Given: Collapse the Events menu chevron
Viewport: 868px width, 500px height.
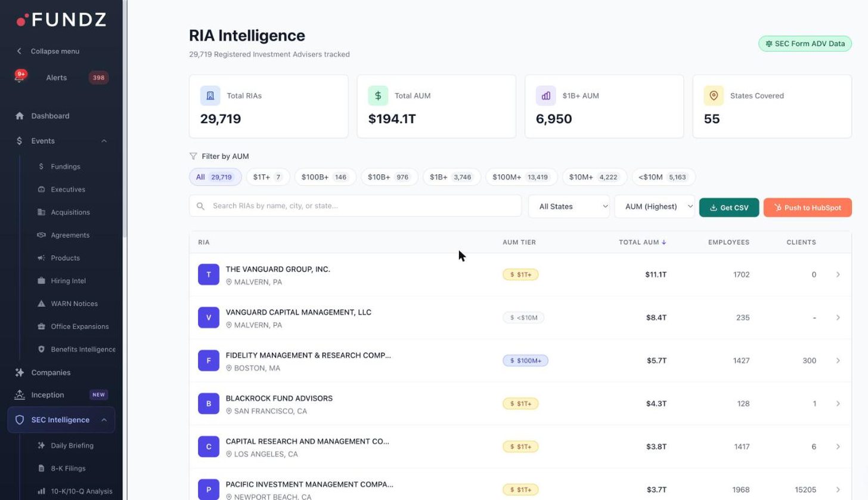Looking at the screenshot, I should tap(104, 141).
